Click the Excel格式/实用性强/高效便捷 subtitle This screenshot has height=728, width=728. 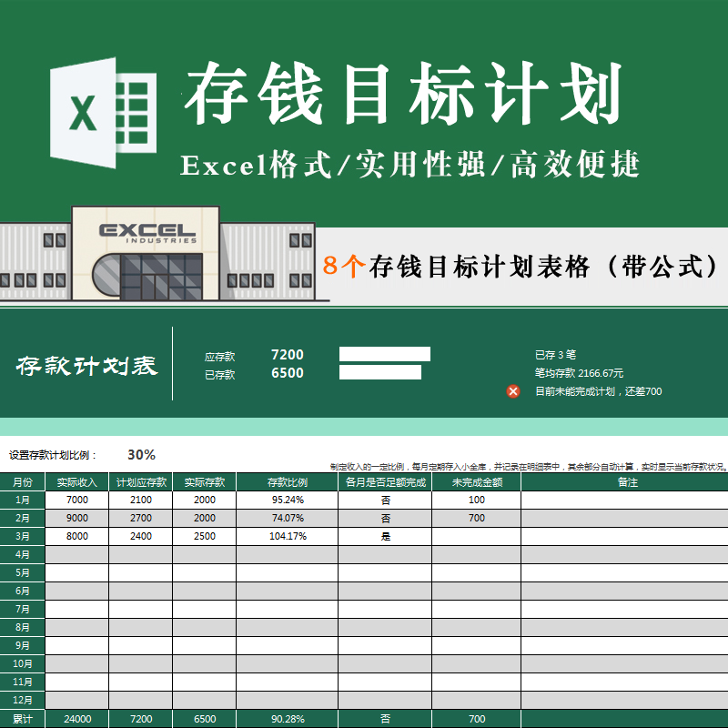[x=409, y=165]
